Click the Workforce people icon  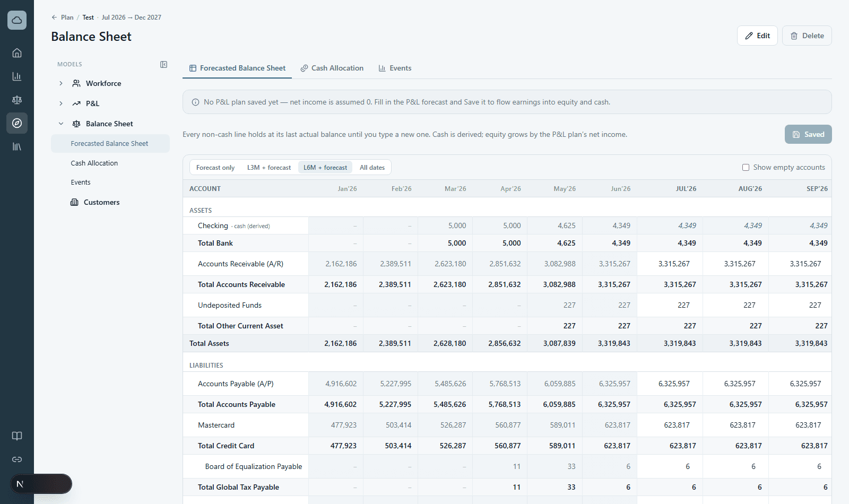(76, 83)
